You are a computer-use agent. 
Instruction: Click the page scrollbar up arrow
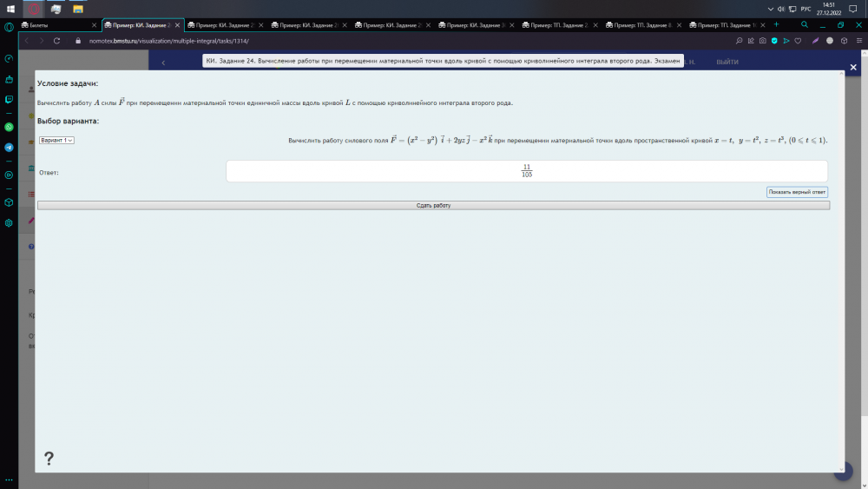(x=865, y=54)
